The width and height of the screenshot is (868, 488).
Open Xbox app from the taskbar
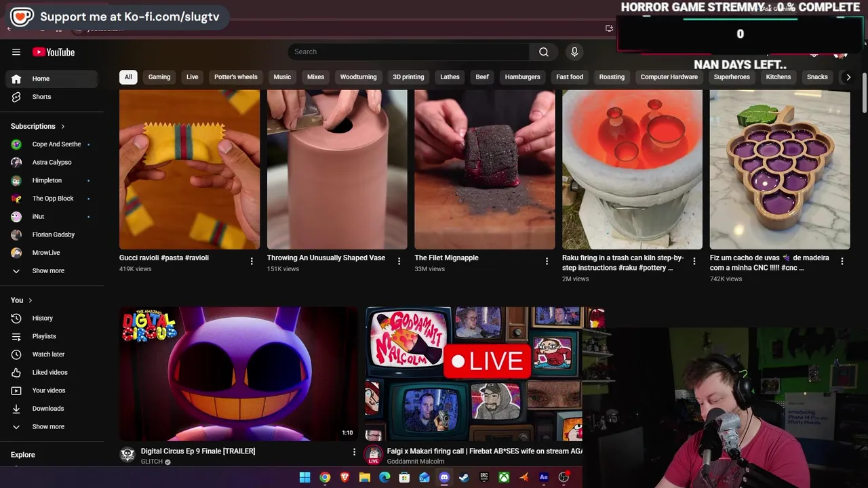pyautogui.click(x=504, y=477)
